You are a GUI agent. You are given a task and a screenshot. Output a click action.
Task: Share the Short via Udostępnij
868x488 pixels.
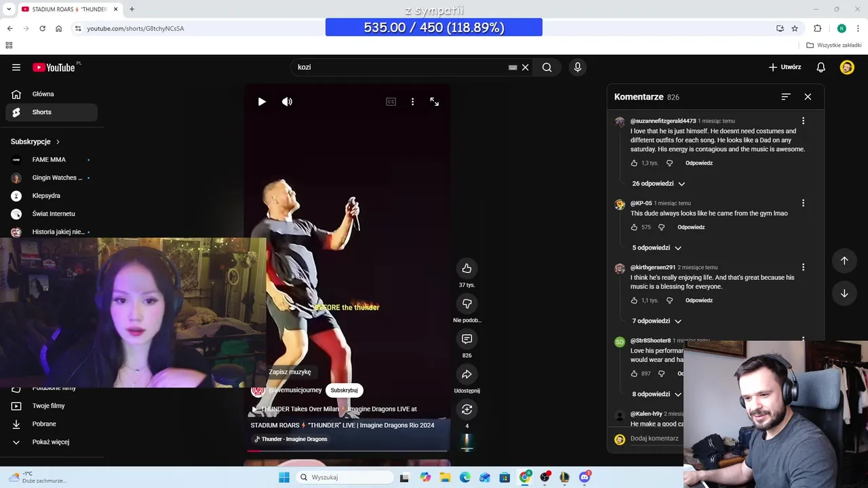coord(467,374)
